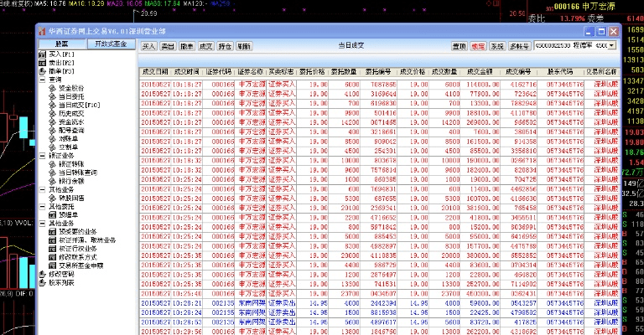This screenshot has height=335, width=644.
Task: Open 权证开通、取消业务 icon in the tree
Action: pos(52,240)
